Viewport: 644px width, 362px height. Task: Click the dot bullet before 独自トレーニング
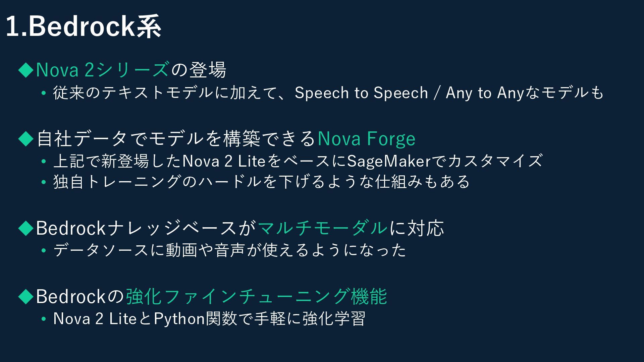click(x=43, y=182)
